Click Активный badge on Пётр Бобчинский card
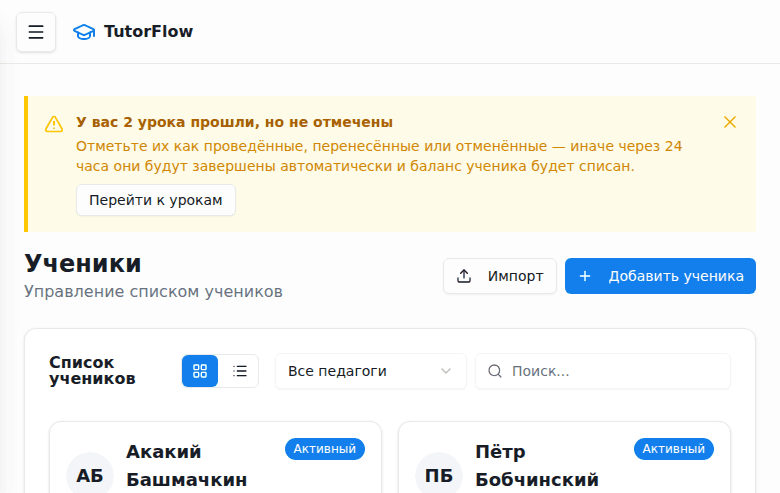 [x=674, y=449]
